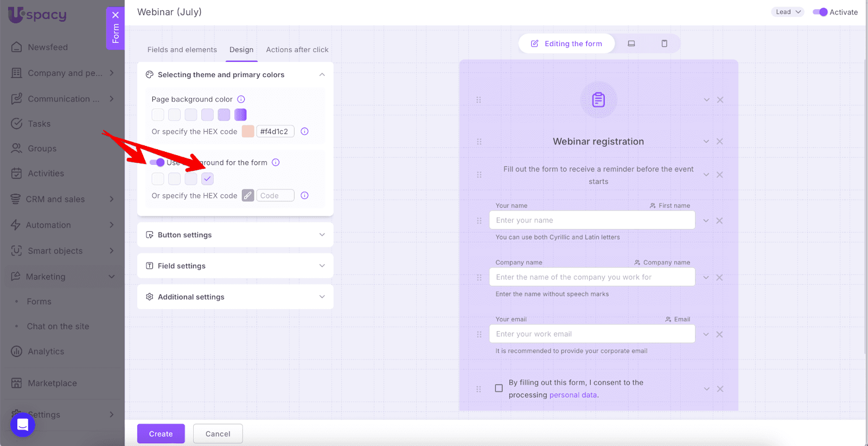Screen dimensions: 868x446
Task: Open the personal data link
Action: [573, 395]
